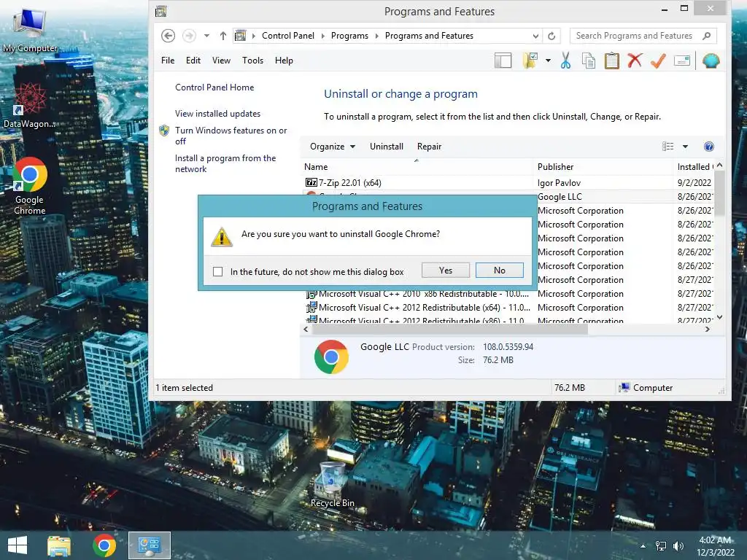Screen dimensions: 747x560
Task: Click the blue help question icon
Action: [709, 147]
